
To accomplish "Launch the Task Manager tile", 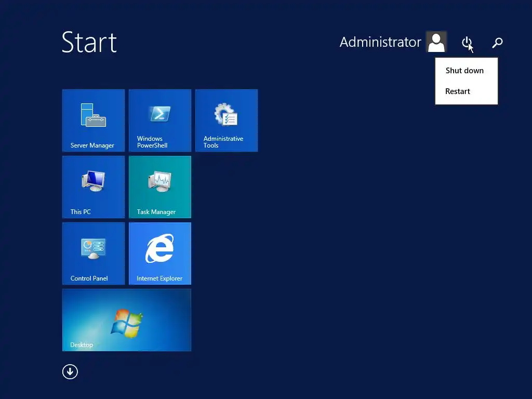I will 160,187.
